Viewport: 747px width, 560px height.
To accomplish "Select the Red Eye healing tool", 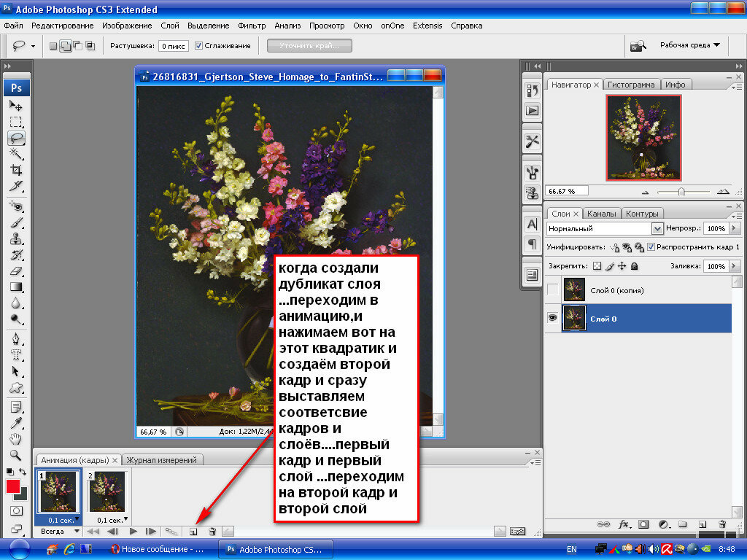I will pyautogui.click(x=16, y=206).
